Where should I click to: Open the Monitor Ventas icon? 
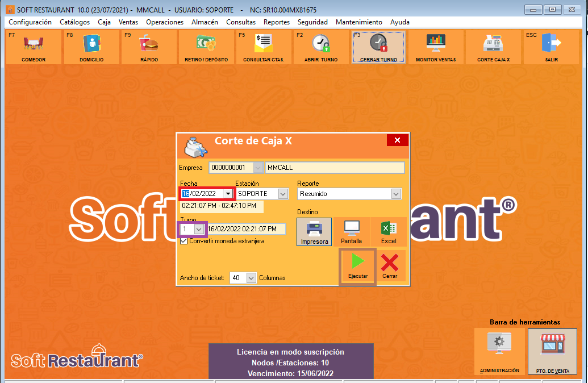pos(436,47)
